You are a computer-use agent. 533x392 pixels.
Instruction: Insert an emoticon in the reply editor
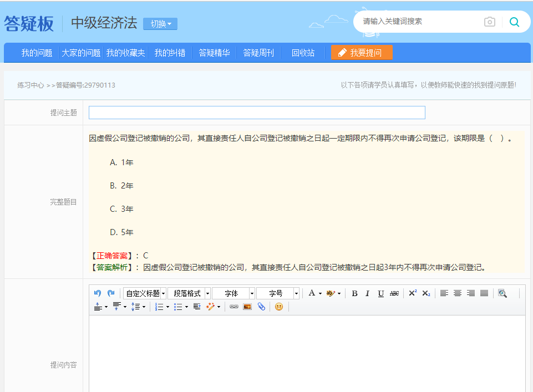point(279,307)
